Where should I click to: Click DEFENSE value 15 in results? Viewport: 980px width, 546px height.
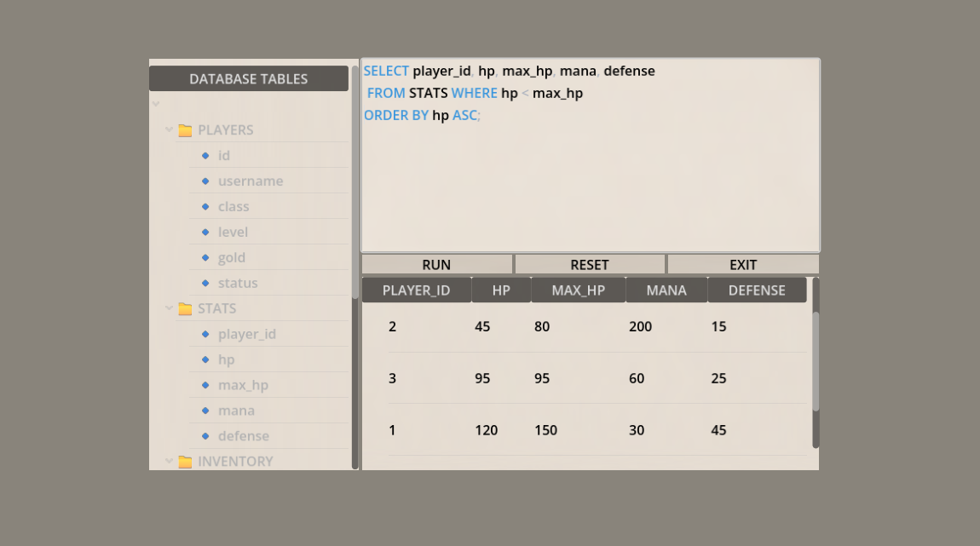coord(718,326)
